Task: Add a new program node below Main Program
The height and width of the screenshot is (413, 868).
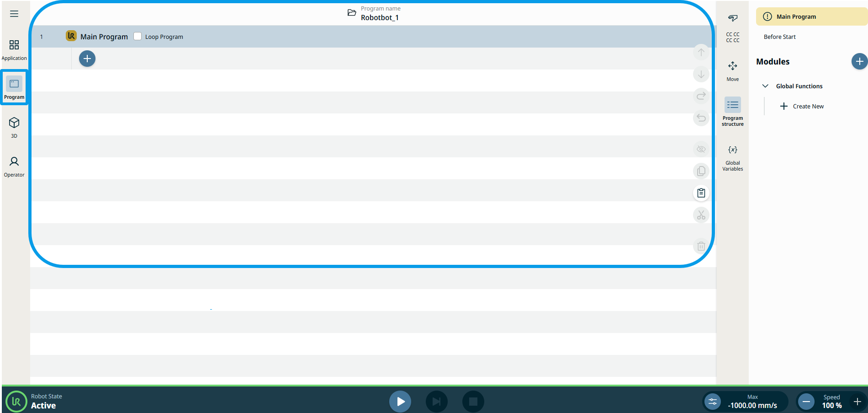Action: [x=87, y=59]
